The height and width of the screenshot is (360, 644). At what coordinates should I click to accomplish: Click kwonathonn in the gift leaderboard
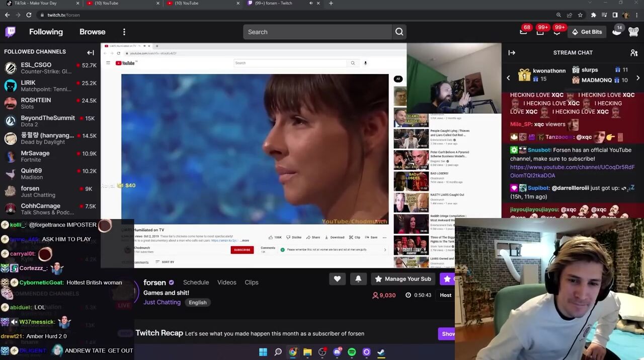pyautogui.click(x=549, y=71)
